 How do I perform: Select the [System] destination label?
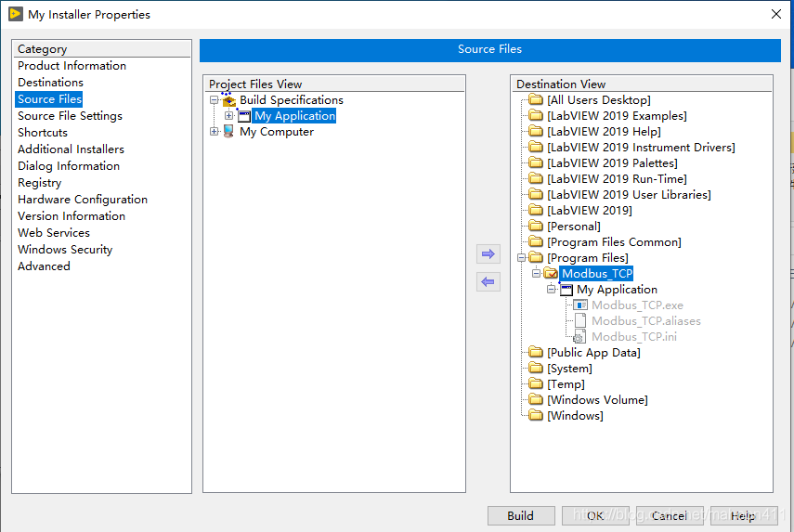569,369
